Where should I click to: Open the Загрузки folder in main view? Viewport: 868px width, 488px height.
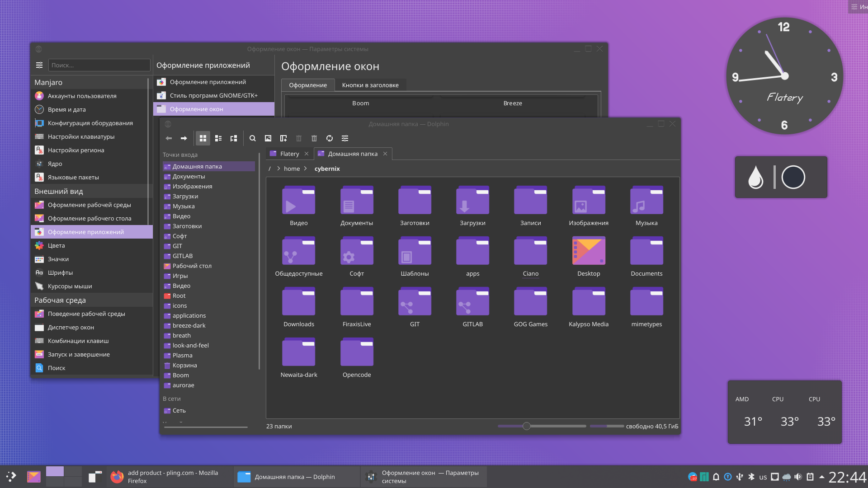(472, 200)
